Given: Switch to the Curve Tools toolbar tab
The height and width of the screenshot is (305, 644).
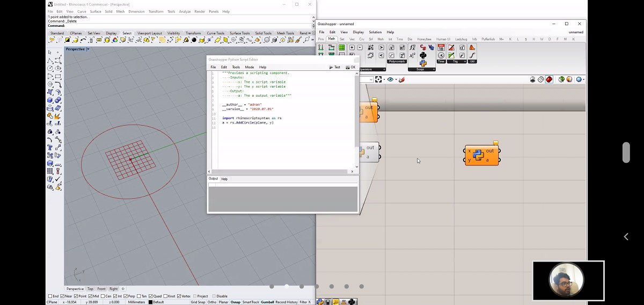Looking at the screenshot, I should (215, 33).
